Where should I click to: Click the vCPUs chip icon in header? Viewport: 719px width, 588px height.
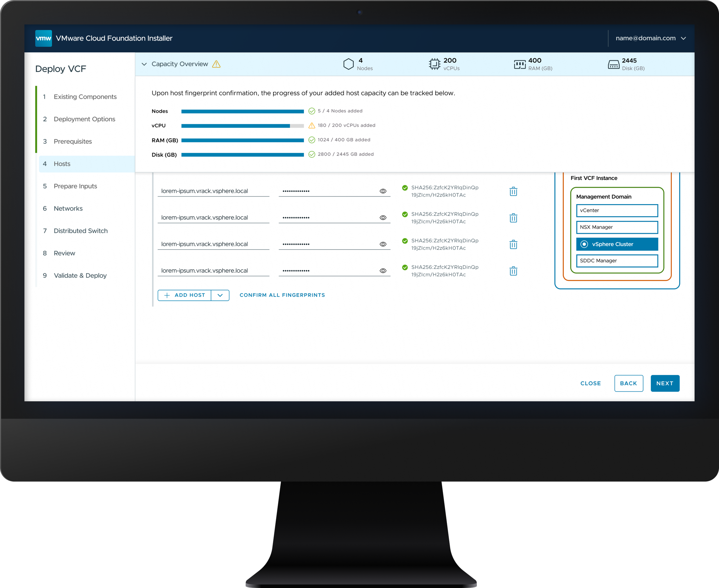(434, 64)
